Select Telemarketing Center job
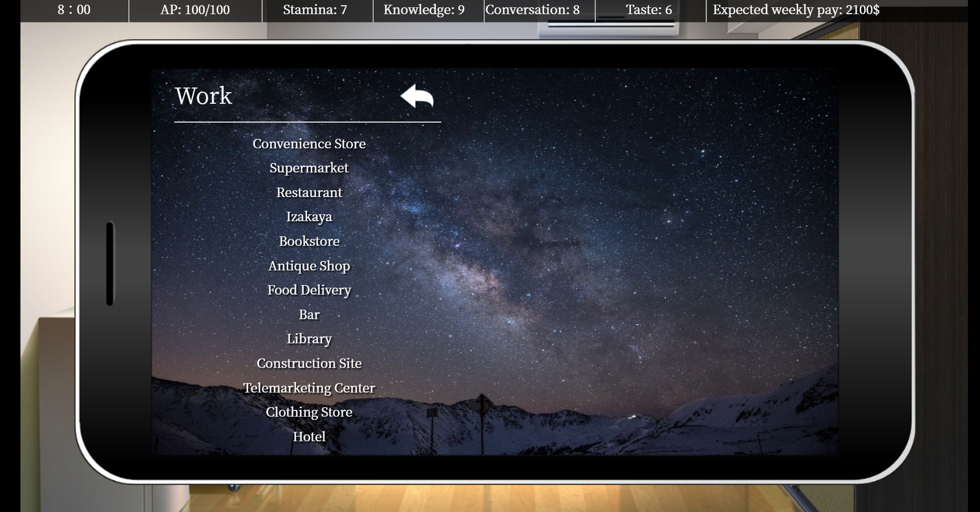The image size is (980, 512). pyautogui.click(x=309, y=388)
